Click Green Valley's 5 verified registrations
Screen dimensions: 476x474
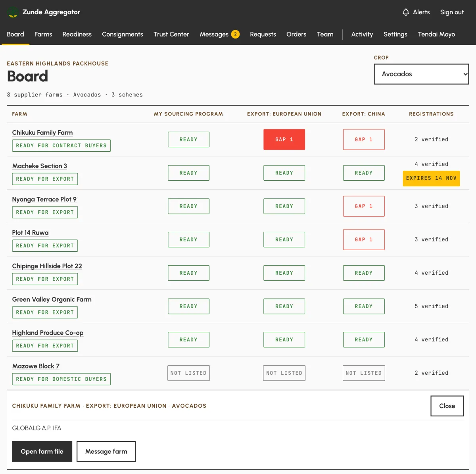[x=431, y=306]
